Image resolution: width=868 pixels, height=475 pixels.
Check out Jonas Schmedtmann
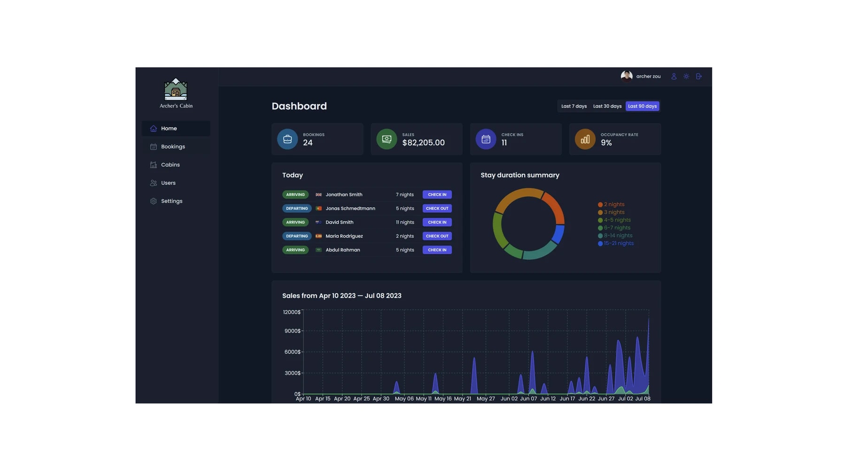(x=437, y=208)
